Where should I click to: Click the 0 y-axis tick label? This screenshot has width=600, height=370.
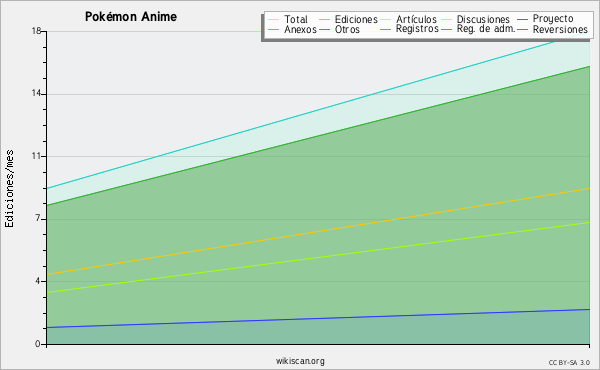pos(38,344)
